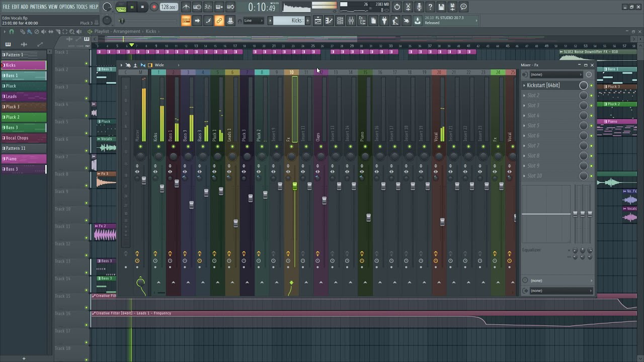The height and width of the screenshot is (362, 644).
Task: Toggle Kickstart effect slot on/off LED
Action: point(591,85)
